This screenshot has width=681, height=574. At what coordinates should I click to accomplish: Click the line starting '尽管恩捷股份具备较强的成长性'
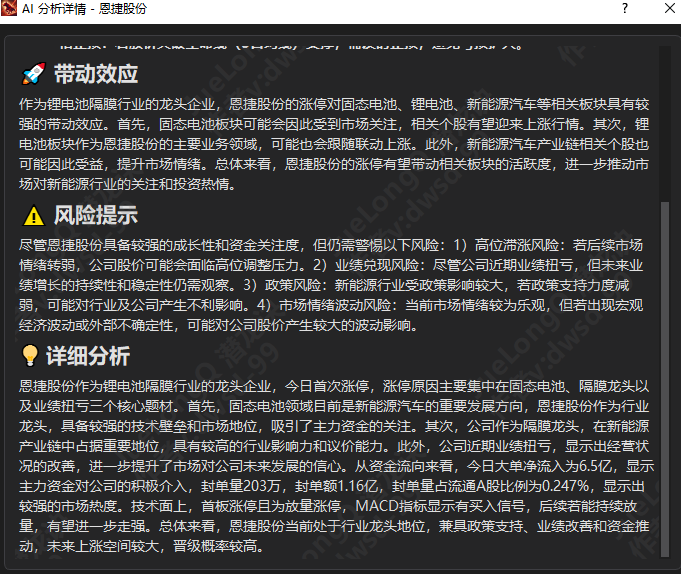(x=331, y=245)
